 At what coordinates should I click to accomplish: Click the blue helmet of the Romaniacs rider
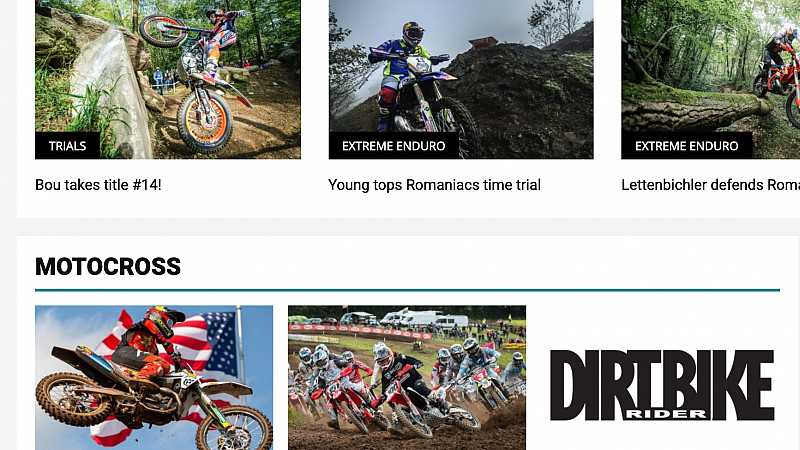pos(412,33)
